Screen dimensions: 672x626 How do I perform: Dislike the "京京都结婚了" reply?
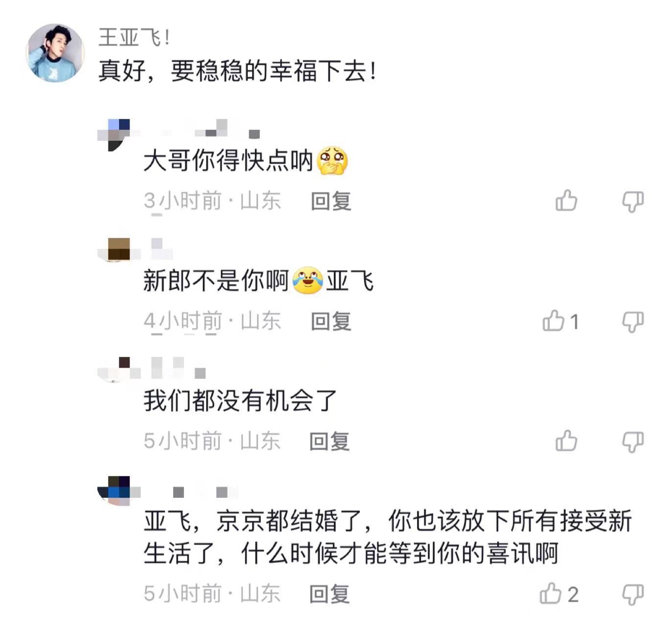pos(632,594)
